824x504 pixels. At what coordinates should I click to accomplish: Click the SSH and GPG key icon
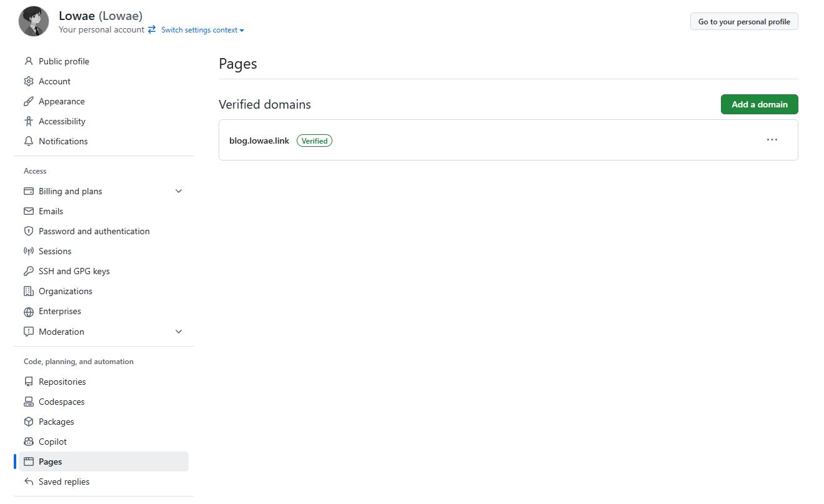tap(29, 271)
